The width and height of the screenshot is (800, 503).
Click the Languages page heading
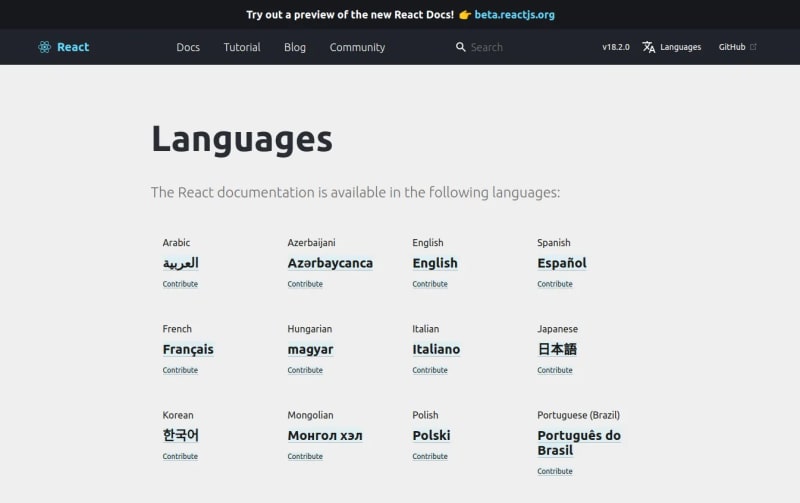click(x=242, y=139)
